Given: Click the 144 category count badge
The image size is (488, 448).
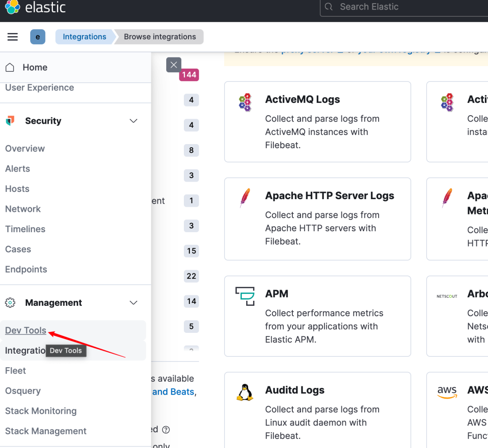Looking at the screenshot, I should (189, 75).
